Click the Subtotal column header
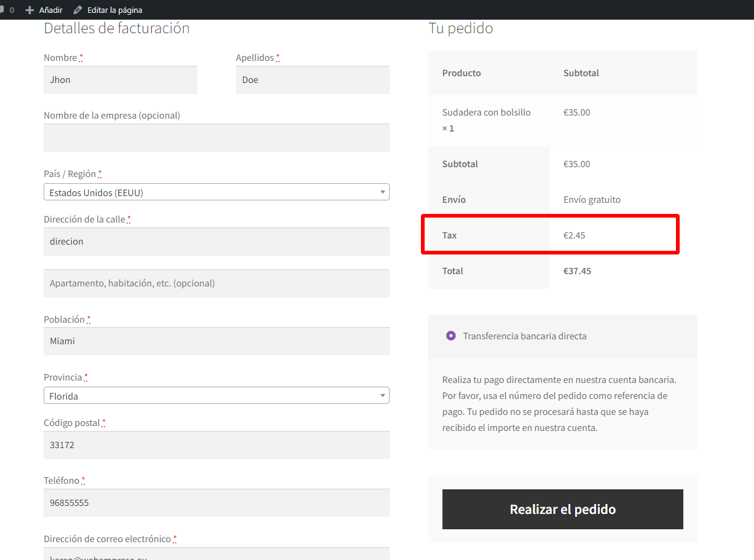Viewport: 754px width, 560px height. click(x=581, y=73)
